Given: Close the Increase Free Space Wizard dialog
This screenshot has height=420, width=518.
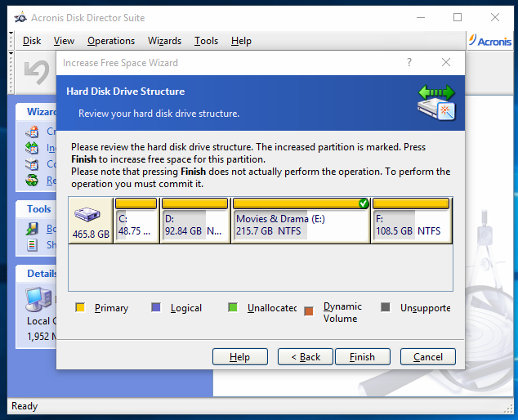Looking at the screenshot, I should [x=446, y=62].
